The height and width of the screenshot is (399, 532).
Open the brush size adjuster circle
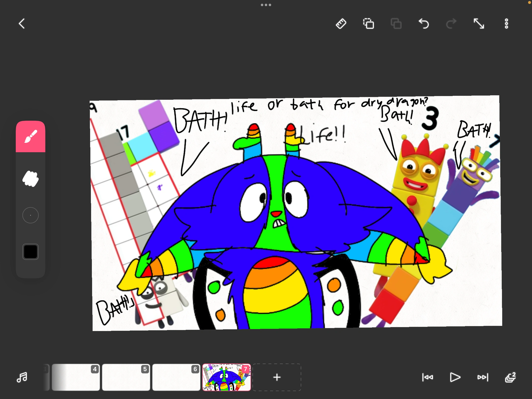point(30,215)
